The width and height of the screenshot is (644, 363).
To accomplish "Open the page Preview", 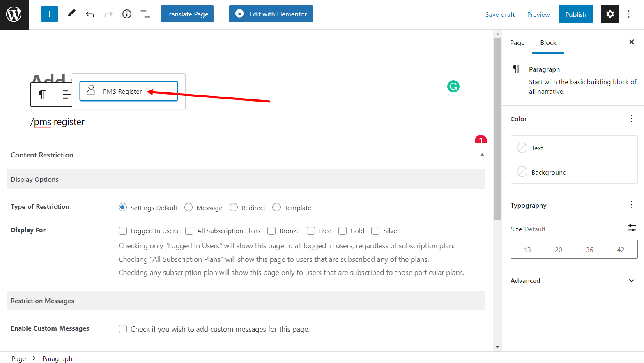I will point(538,14).
